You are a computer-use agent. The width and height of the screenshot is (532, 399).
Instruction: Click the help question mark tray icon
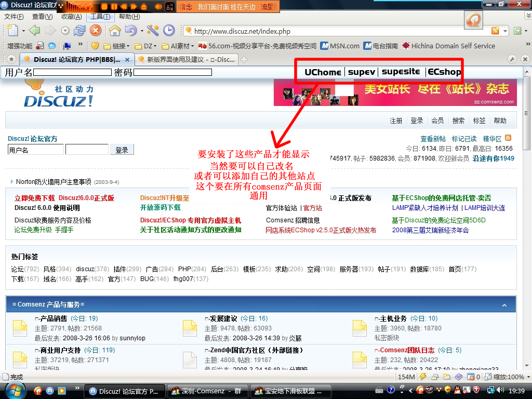coord(391,391)
